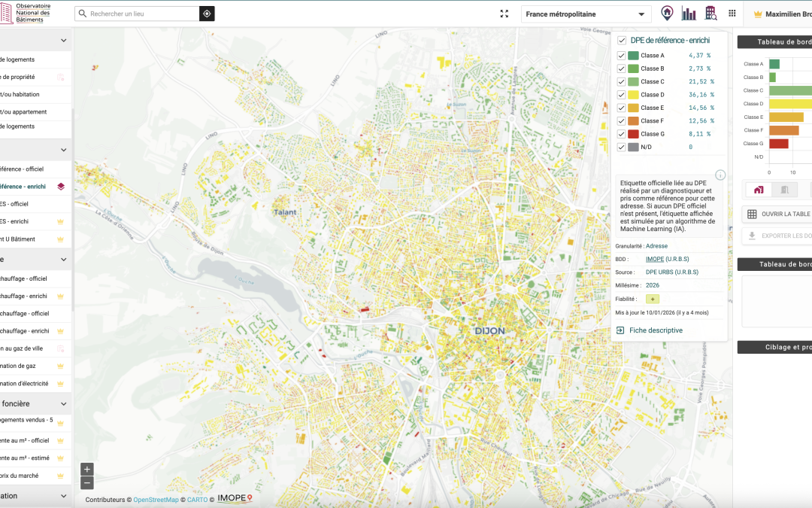Toggle fullscreen map view icon
This screenshot has height=508, width=812.
tap(504, 14)
